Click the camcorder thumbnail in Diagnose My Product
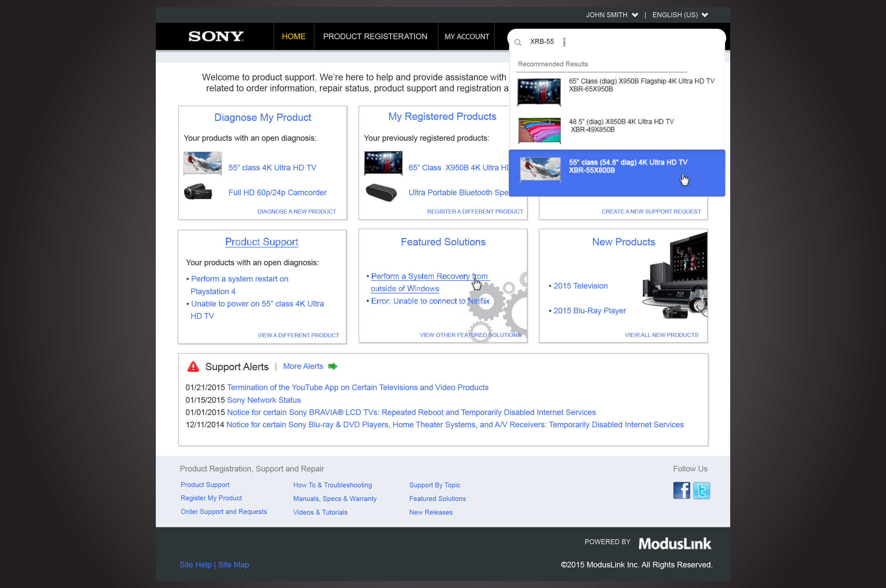Image resolution: width=886 pixels, height=588 pixels. 198,192
